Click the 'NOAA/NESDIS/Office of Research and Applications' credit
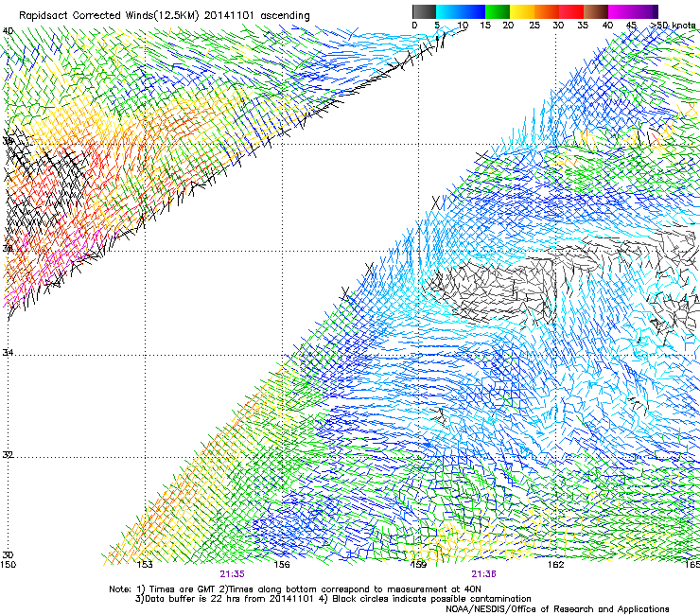The height and width of the screenshot is (615, 700). click(557, 609)
